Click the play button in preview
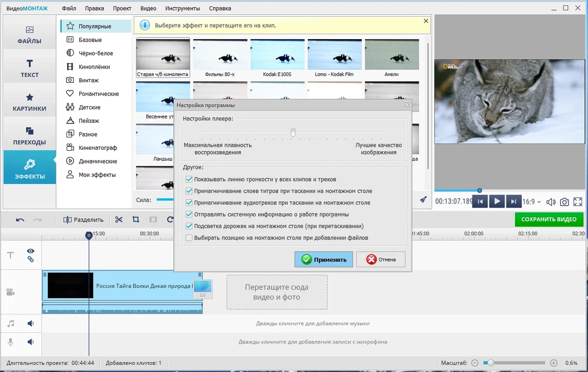The width and height of the screenshot is (588, 372). coord(497,201)
